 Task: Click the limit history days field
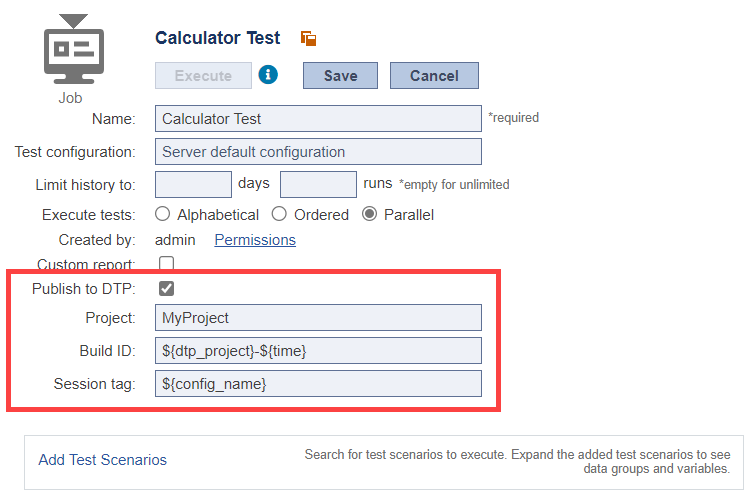(193, 184)
